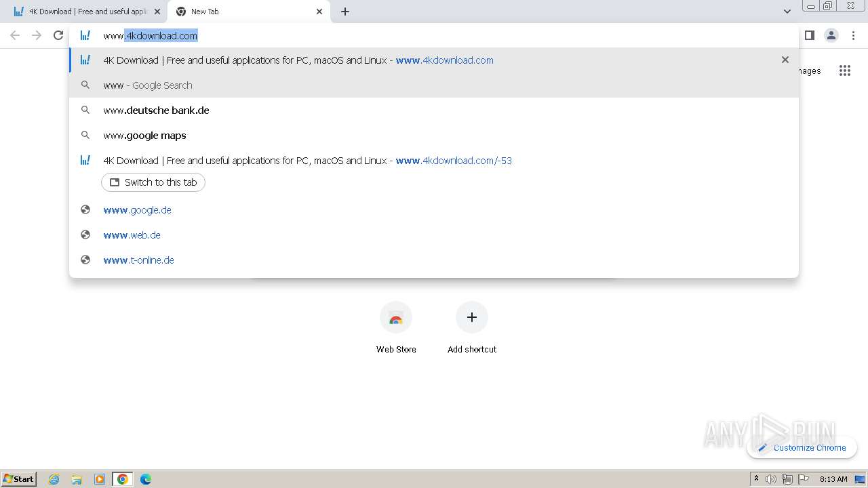Open Chrome three-dot menu

coord(853,35)
